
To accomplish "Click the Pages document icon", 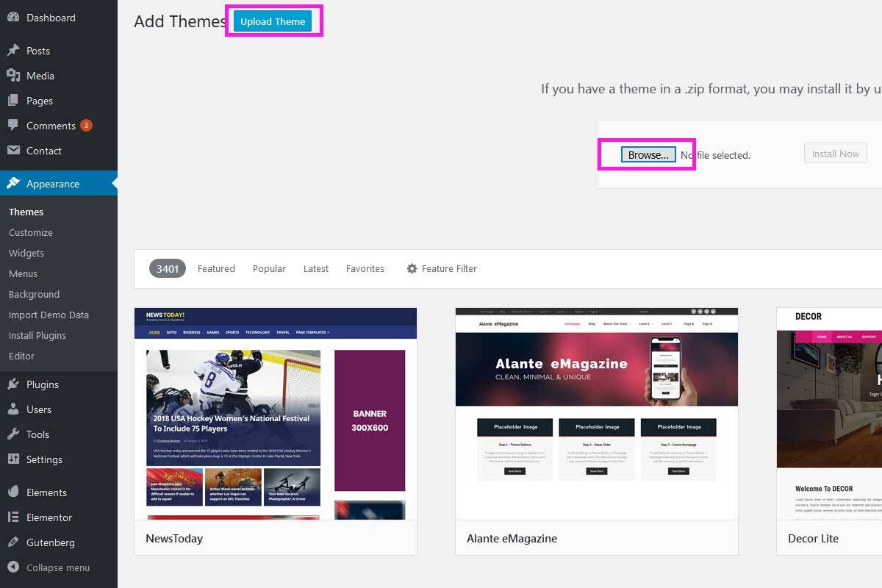I will [13, 101].
